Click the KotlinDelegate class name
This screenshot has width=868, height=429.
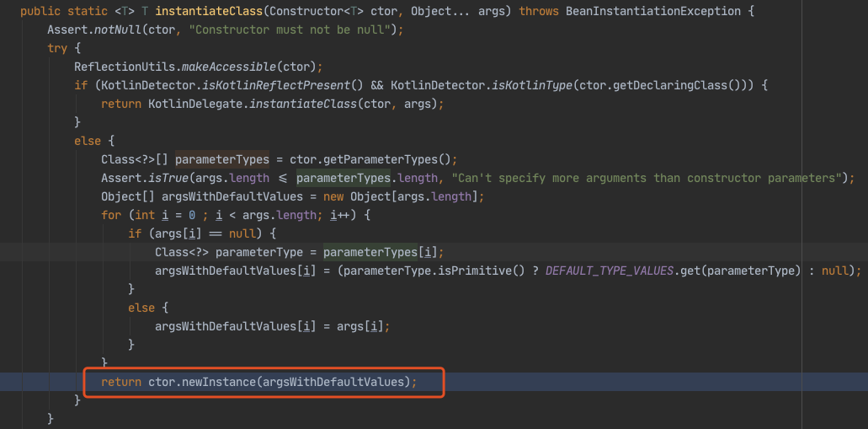pyautogui.click(x=195, y=105)
